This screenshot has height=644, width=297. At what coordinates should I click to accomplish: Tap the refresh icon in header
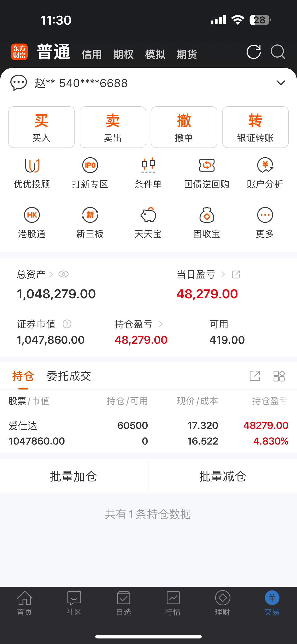pos(253,52)
